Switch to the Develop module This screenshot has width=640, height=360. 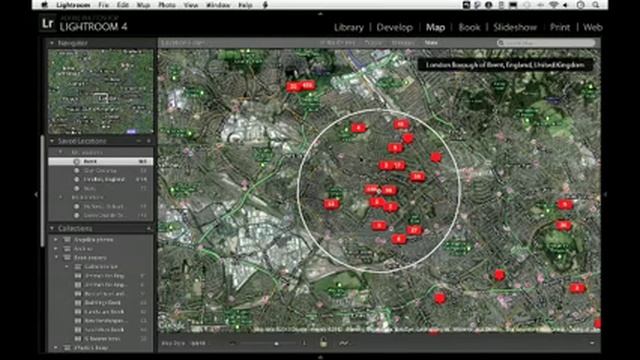click(x=394, y=27)
